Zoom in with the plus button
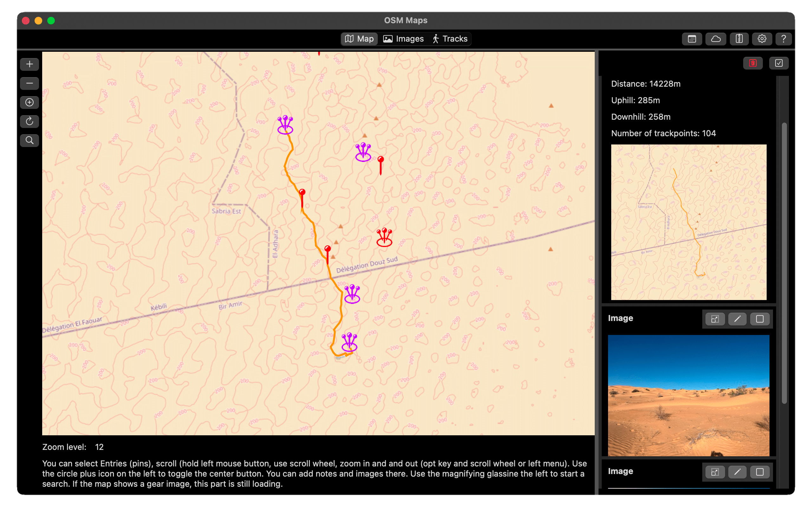The height and width of the screenshot is (508, 812). (29, 64)
